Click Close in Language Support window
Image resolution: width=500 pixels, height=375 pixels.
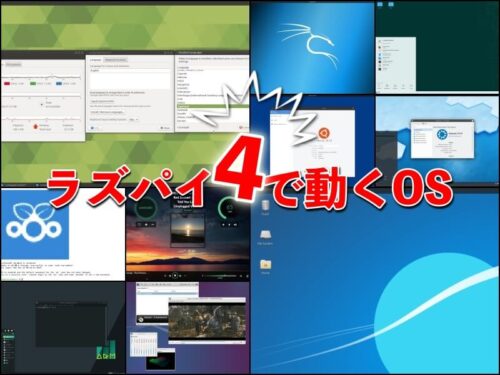(x=166, y=128)
